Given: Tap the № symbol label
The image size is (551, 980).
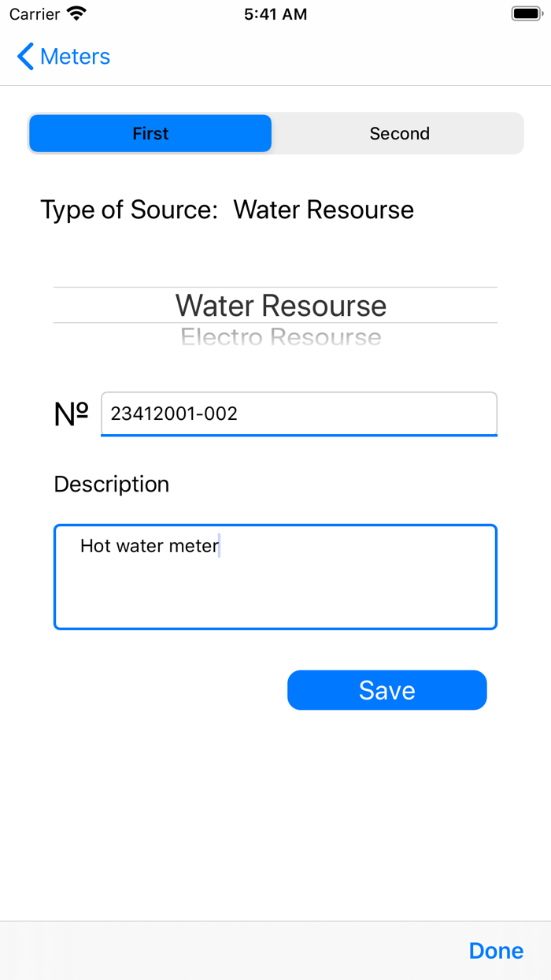Looking at the screenshot, I should pyautogui.click(x=69, y=413).
